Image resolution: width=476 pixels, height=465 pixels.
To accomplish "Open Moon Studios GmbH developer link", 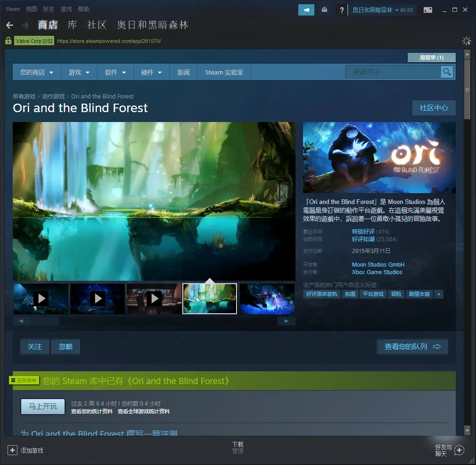I will [x=378, y=265].
